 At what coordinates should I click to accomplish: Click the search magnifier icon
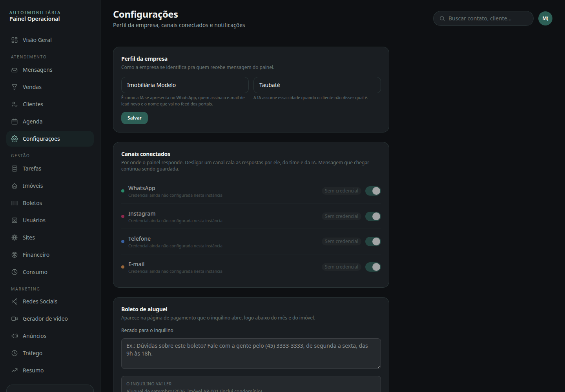(442, 18)
